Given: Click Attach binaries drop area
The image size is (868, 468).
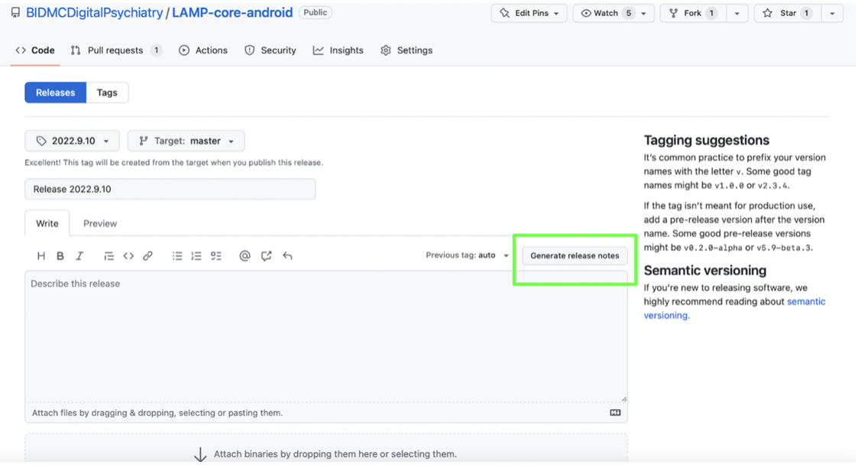Looking at the screenshot, I should point(326,448).
